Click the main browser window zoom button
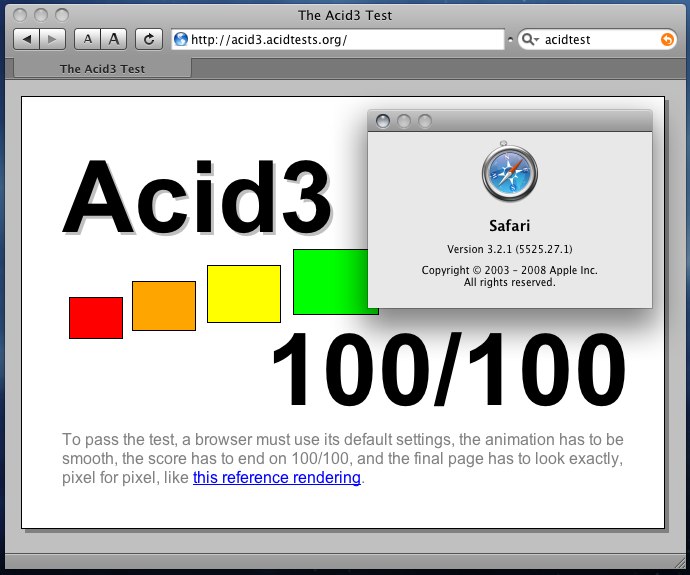Image resolution: width=690 pixels, height=575 pixels. coord(62,15)
